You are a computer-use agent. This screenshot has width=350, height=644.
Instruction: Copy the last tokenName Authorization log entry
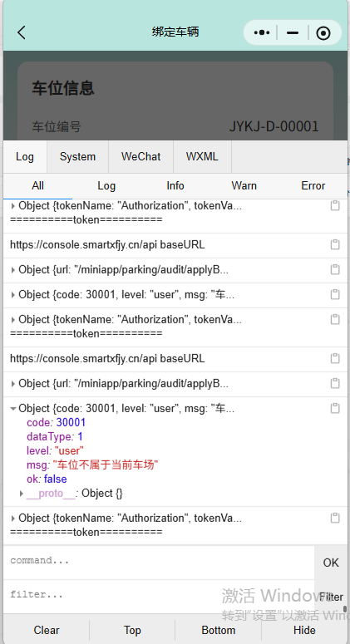tap(335, 518)
